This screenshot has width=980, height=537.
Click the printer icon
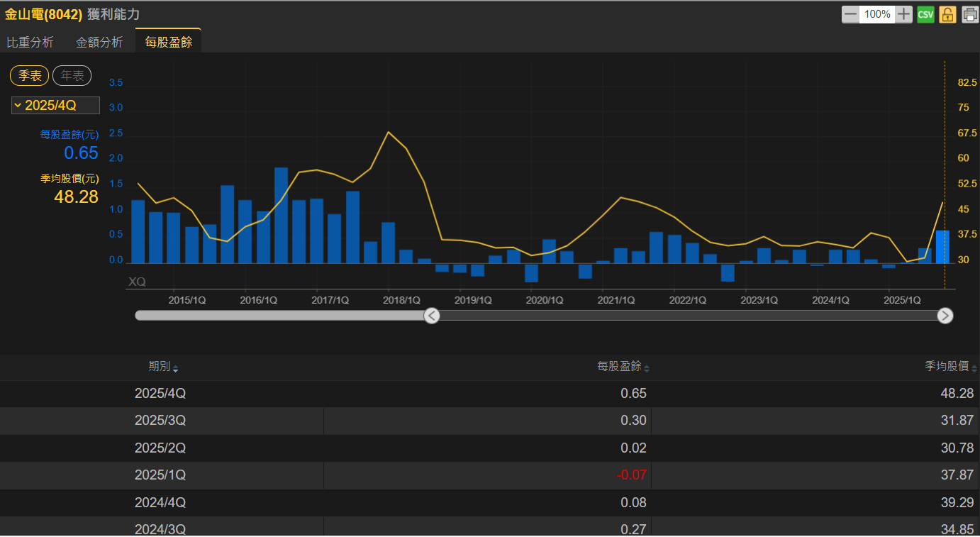point(969,14)
